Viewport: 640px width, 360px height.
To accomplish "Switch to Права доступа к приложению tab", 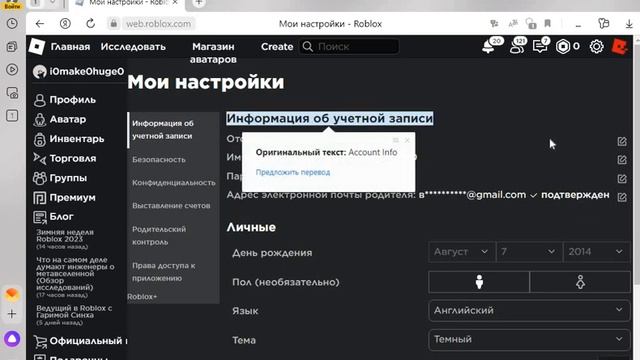I will (x=163, y=272).
